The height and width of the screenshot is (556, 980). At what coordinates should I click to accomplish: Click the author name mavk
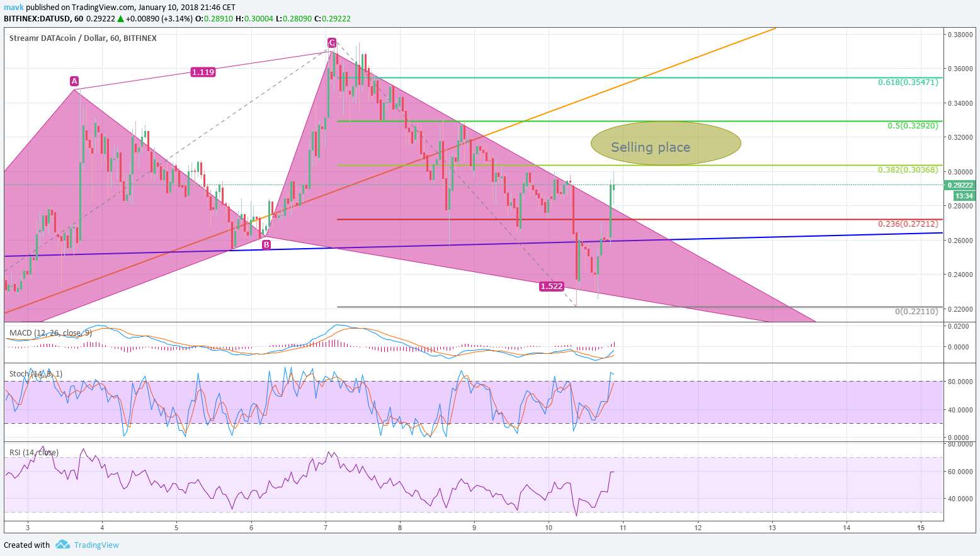[x=13, y=8]
